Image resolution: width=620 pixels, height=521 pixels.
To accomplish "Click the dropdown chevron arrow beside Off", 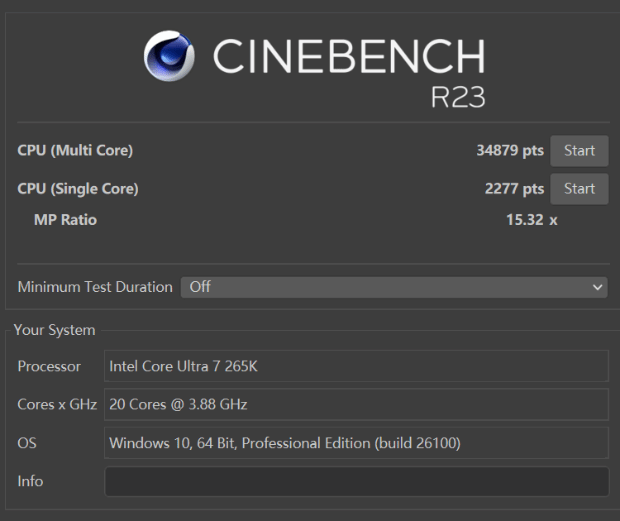I will 598,287.
